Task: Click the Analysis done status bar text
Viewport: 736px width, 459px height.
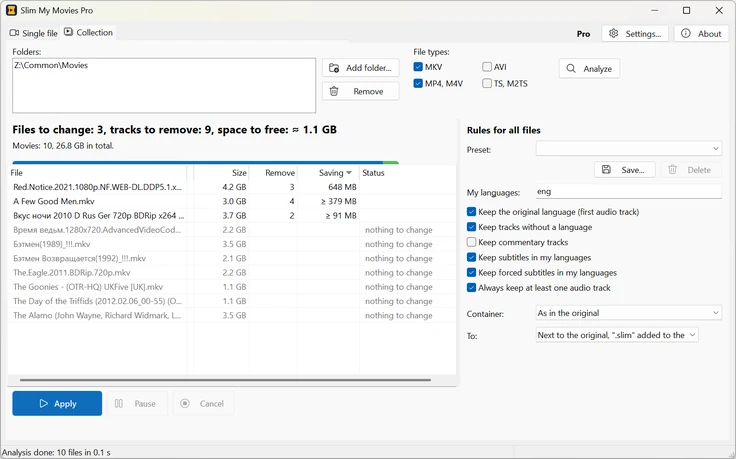Action: 56,452
